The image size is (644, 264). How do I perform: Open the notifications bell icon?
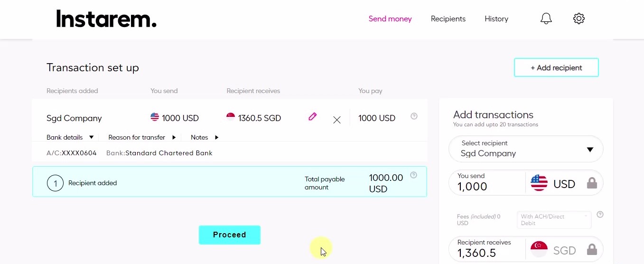point(546,19)
